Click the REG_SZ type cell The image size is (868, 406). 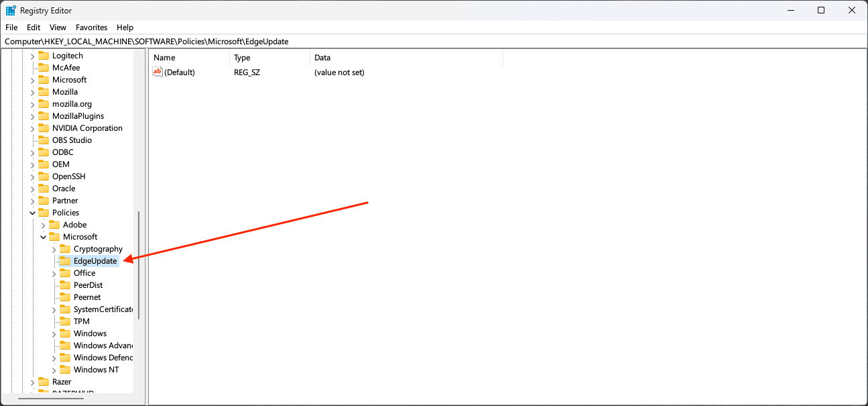[247, 72]
